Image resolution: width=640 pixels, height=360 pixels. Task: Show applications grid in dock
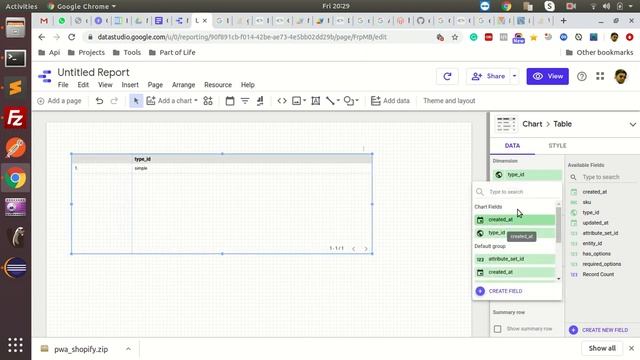(x=16, y=345)
